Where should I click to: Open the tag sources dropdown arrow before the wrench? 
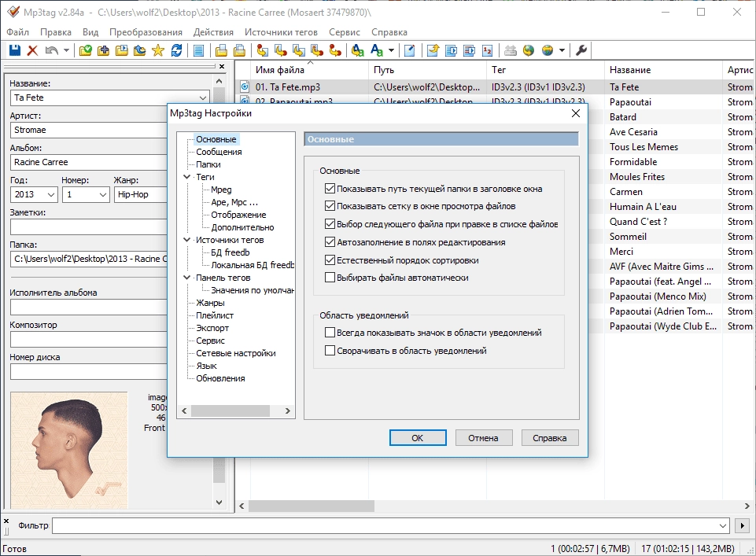(562, 50)
